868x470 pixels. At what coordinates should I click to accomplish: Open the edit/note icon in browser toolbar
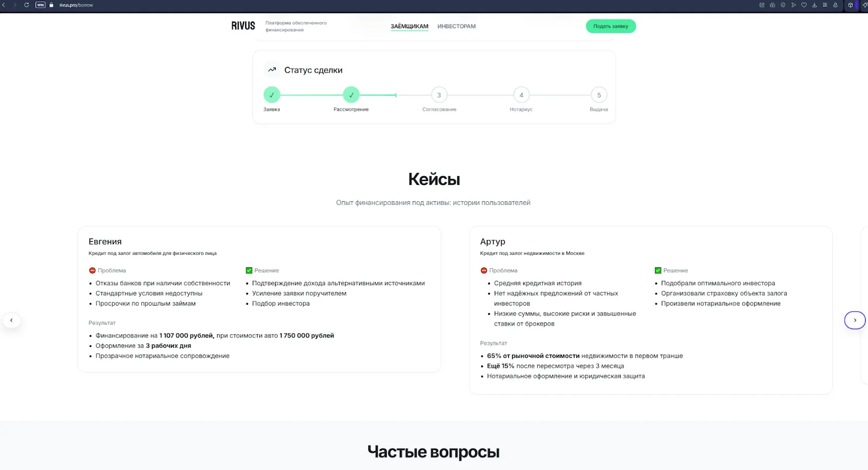pos(762,5)
